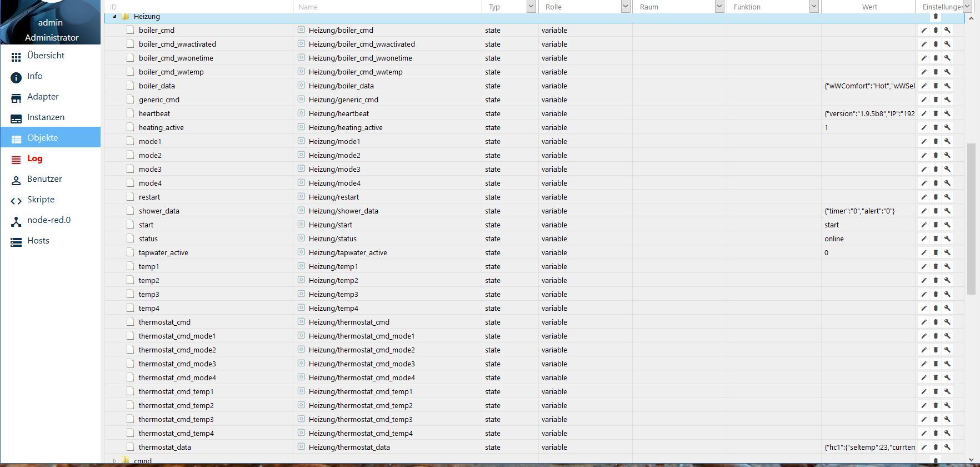Viewport: 980px width, 467px height.
Task: Click the vertical scrollbar thumb
Action: coord(971,219)
